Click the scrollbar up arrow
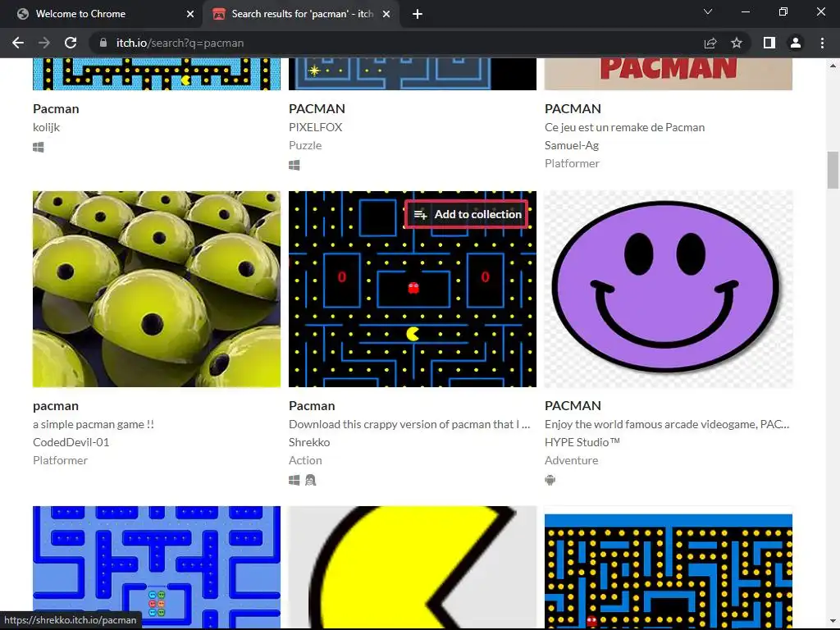Screen dimensions: 840x630 833,66
